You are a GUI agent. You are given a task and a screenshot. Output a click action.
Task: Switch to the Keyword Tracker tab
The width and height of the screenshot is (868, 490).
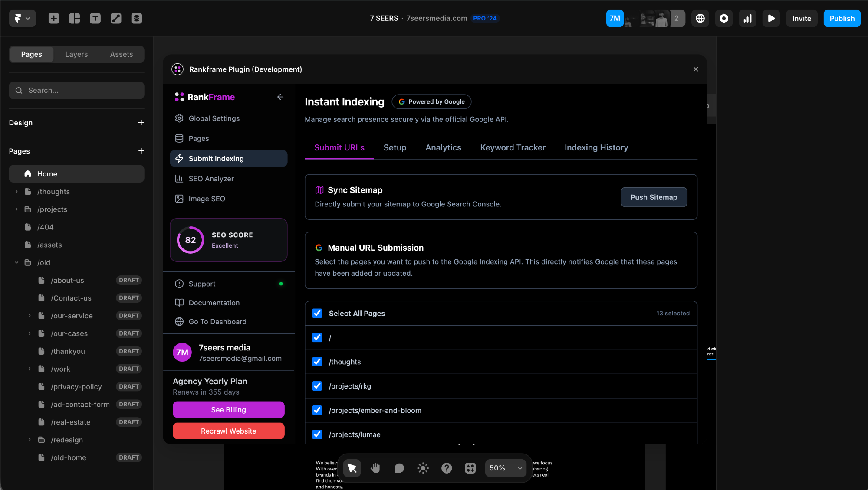coord(513,148)
